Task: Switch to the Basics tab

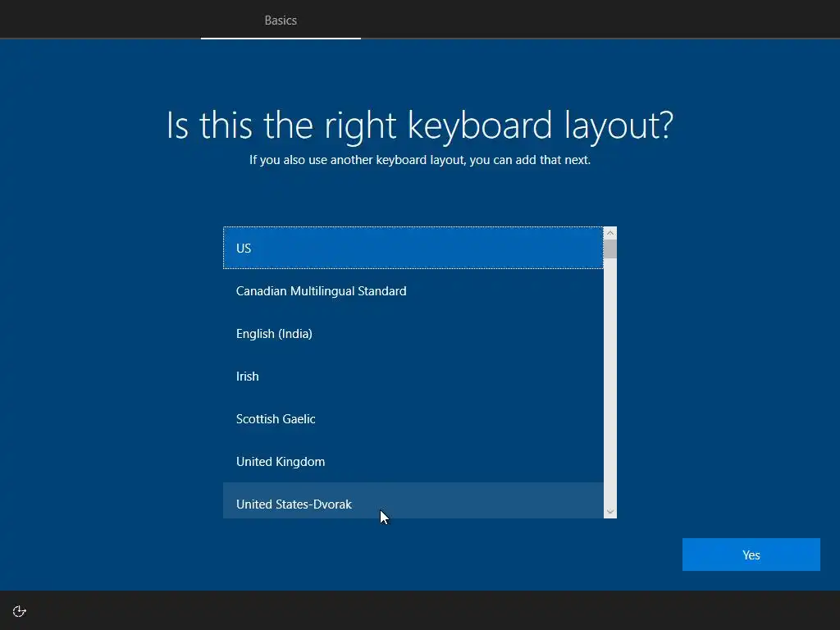Action: tap(281, 21)
